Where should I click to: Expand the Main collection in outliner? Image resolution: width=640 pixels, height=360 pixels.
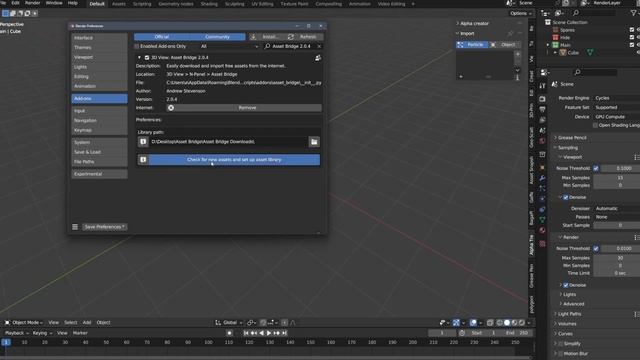548,45
